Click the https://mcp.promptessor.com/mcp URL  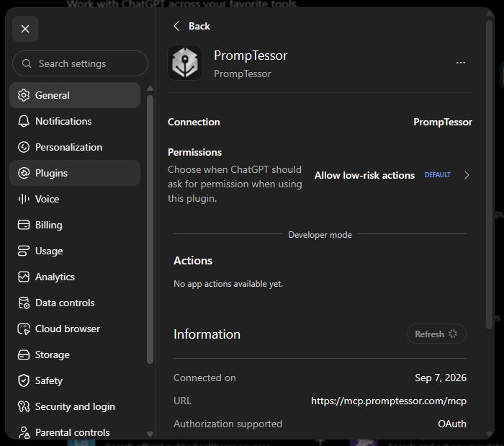(x=389, y=401)
